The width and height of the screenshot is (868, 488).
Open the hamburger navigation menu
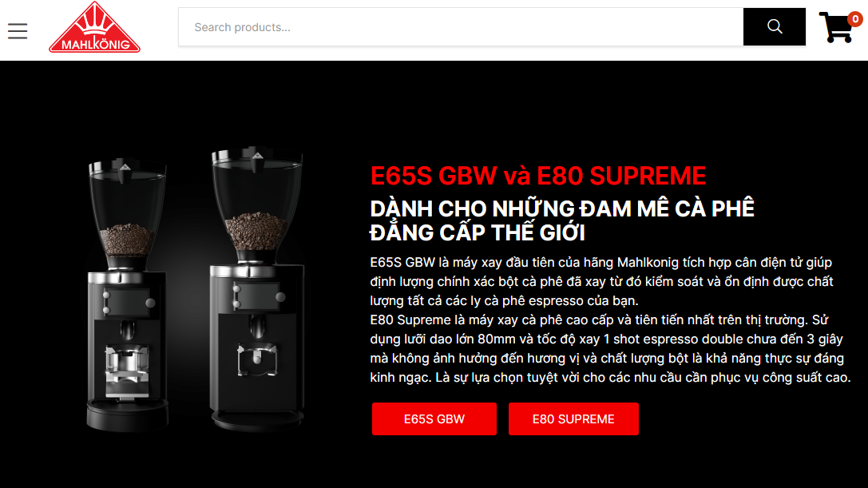pos(18,31)
